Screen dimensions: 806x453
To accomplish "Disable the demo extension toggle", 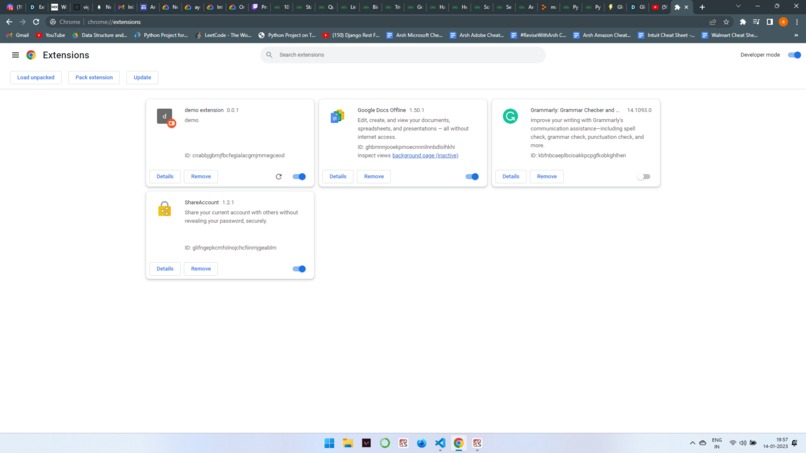I will [299, 176].
